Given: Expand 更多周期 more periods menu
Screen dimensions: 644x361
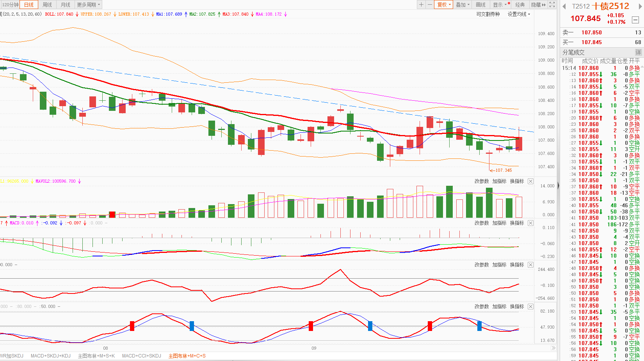Looking at the screenshot, I should 89,5.
